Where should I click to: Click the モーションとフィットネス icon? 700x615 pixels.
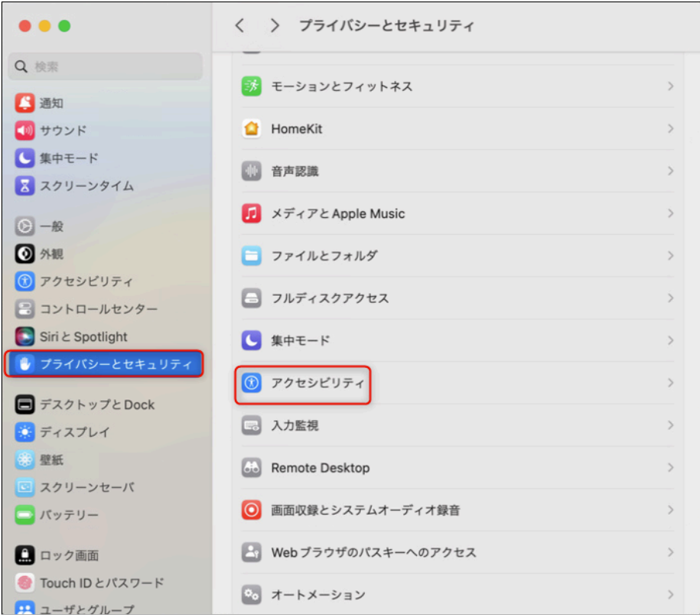point(252,86)
